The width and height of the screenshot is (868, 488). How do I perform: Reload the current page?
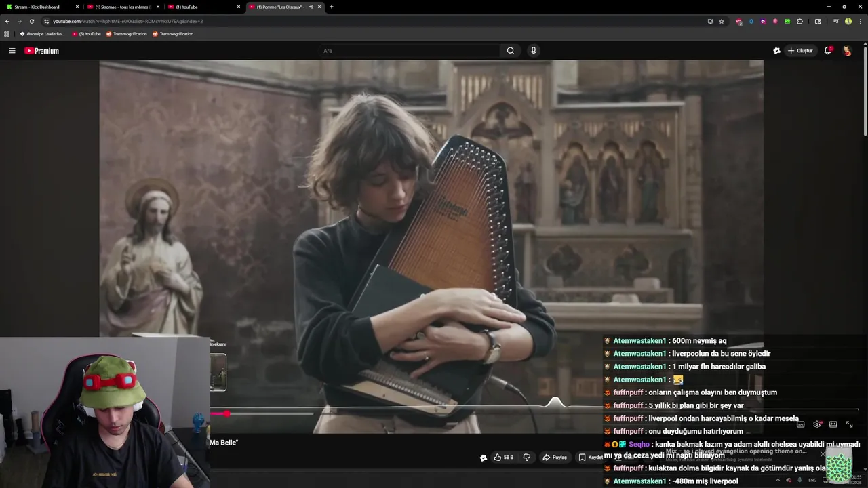32,21
